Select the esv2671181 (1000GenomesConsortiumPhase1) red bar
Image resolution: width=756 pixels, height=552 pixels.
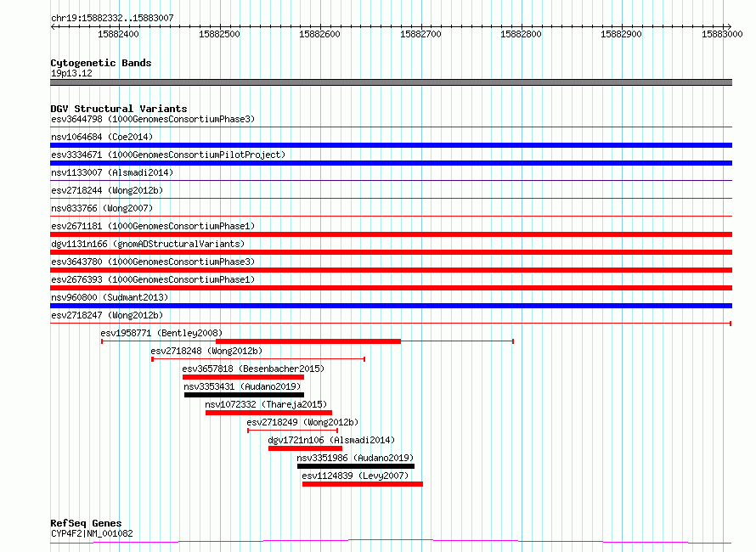pyautogui.click(x=391, y=234)
